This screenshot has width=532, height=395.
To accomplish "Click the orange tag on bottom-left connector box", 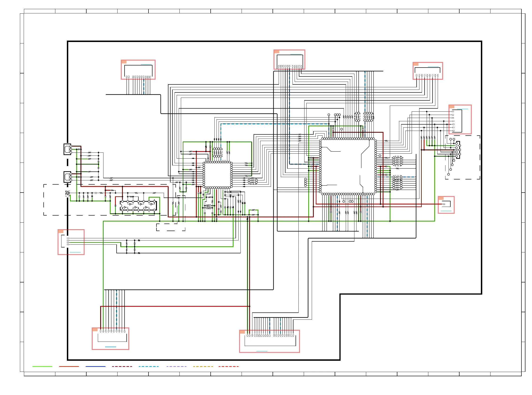I will 95,330.
